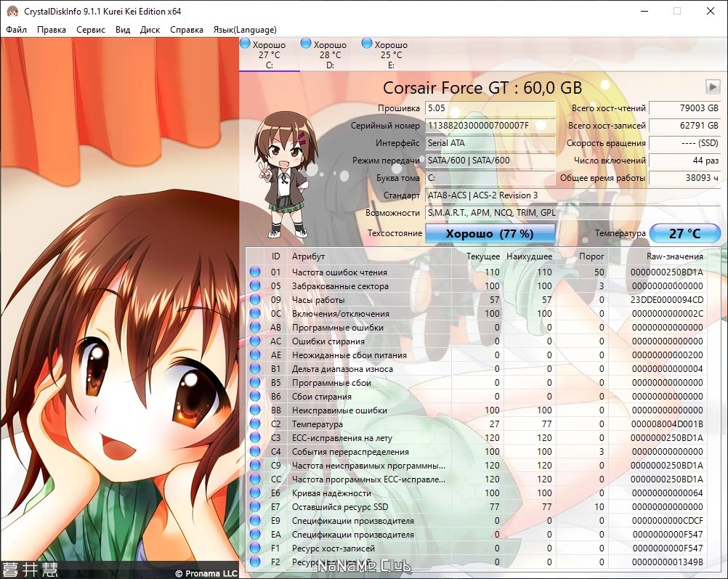Click status orb for Ошибки стирания
728x579 pixels.
[x=255, y=341]
